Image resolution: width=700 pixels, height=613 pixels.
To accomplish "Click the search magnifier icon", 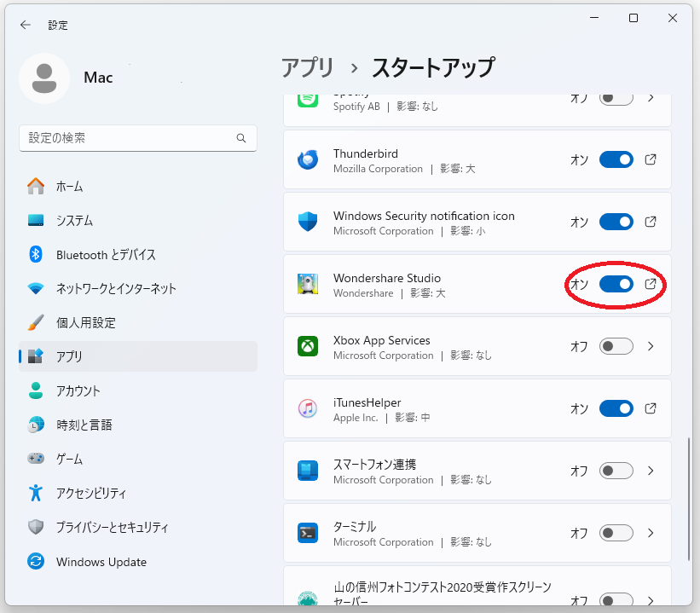I will click(x=241, y=138).
